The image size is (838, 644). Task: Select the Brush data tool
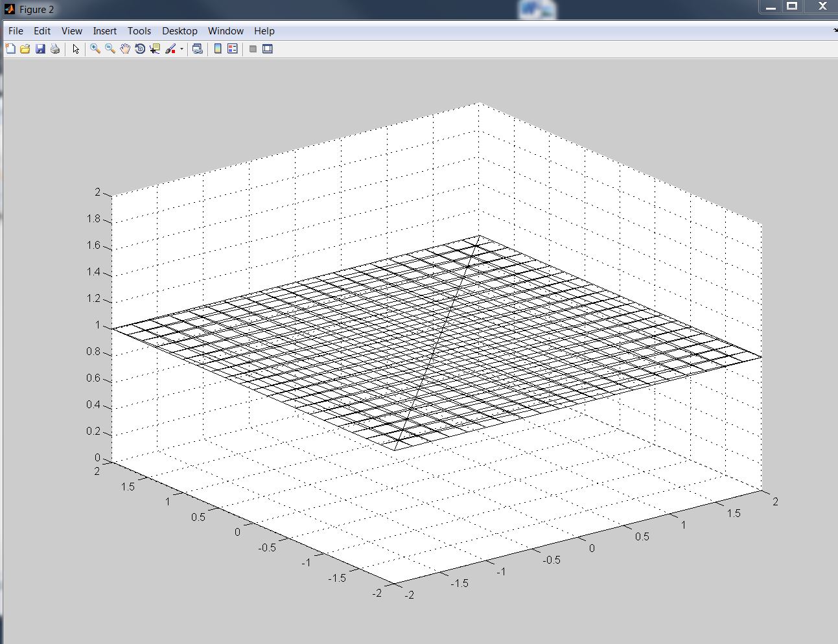click(170, 49)
